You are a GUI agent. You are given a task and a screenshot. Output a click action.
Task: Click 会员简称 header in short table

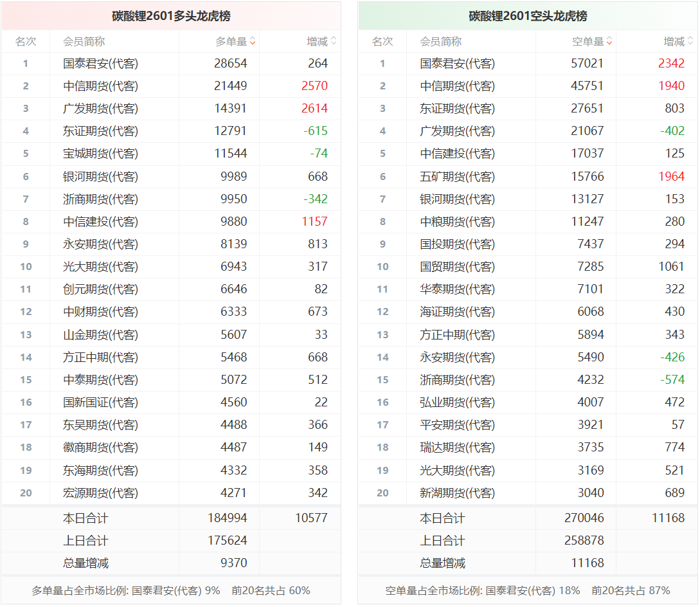coord(440,42)
